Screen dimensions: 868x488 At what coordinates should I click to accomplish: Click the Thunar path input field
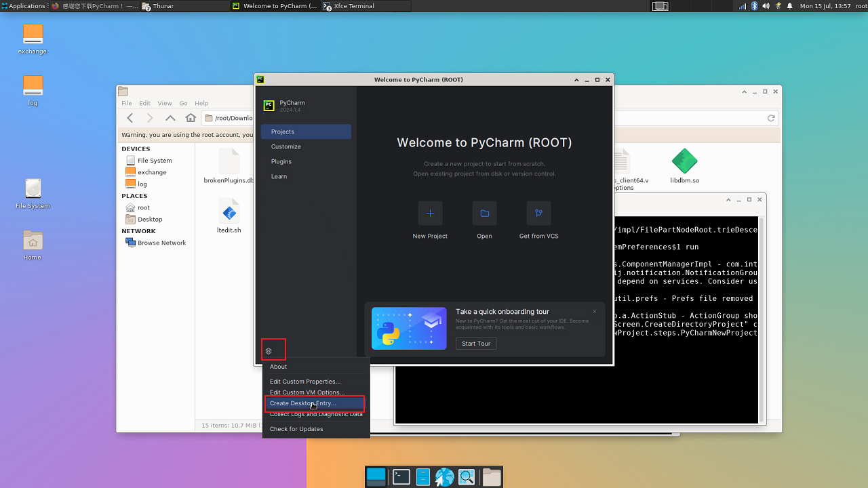click(x=234, y=118)
